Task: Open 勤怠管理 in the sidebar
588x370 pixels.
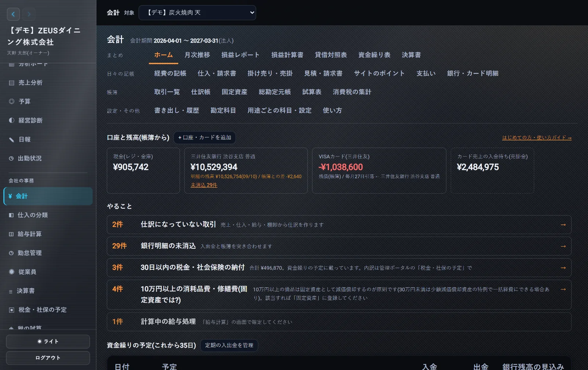Action: pyautogui.click(x=48, y=253)
